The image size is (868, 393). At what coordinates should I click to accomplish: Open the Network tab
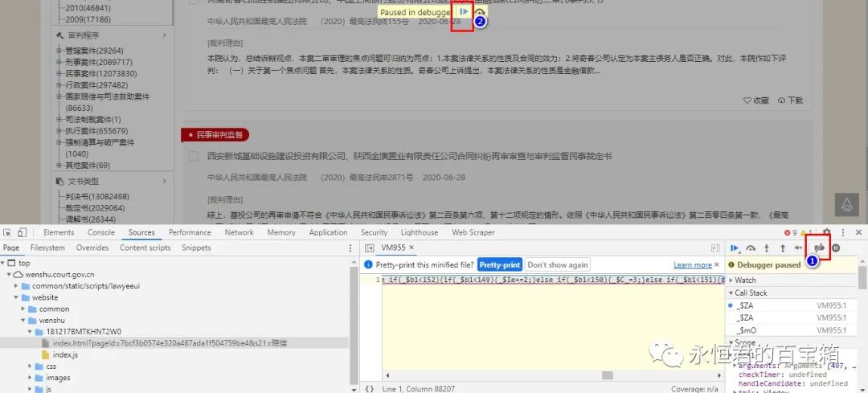240,232
